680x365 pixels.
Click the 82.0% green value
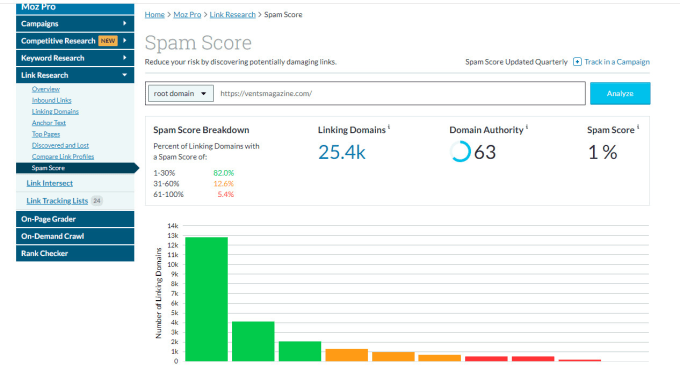pyautogui.click(x=223, y=173)
